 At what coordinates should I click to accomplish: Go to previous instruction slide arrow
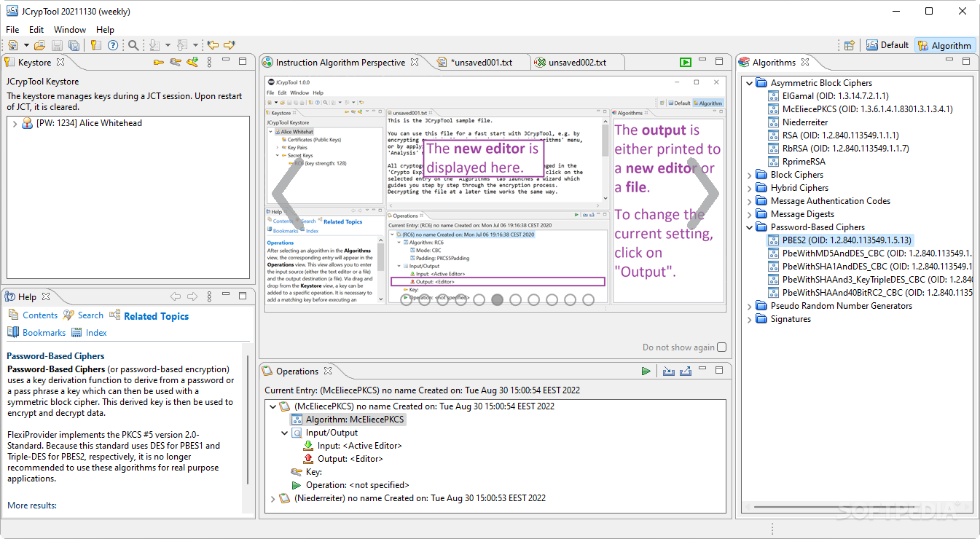(x=286, y=193)
